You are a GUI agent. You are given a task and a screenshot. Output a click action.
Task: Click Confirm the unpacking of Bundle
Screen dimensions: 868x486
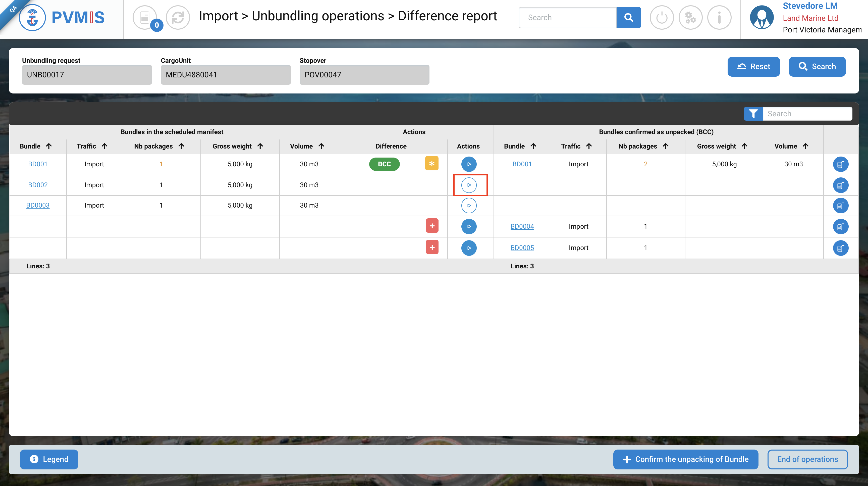tap(685, 459)
